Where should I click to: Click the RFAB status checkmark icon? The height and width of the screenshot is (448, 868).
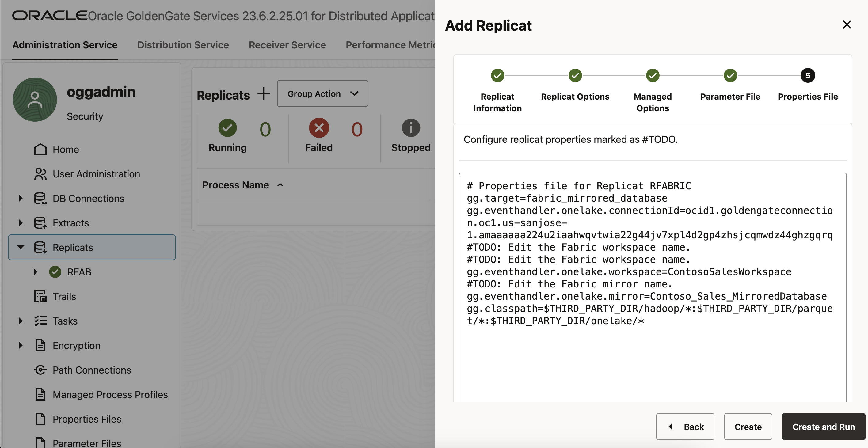tap(55, 272)
